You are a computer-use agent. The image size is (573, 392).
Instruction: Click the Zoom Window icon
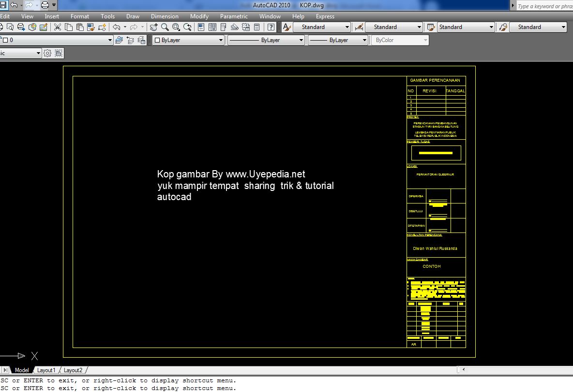click(176, 27)
